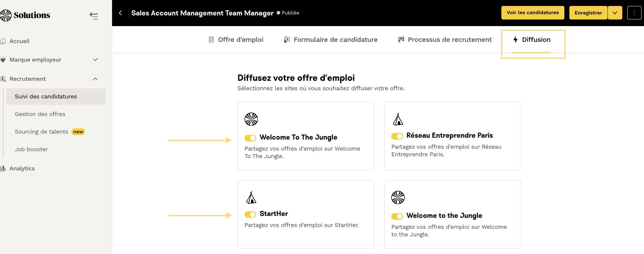Go to Sourcing de talents
This screenshot has width=644, height=254.
tap(42, 132)
